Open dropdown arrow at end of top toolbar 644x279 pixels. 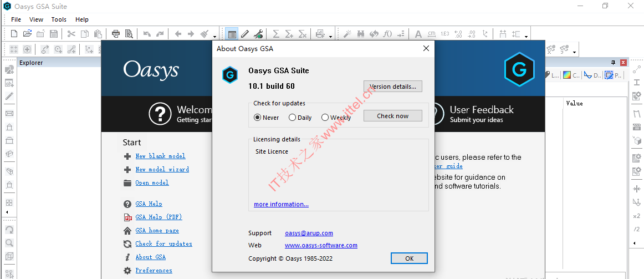coord(526,37)
